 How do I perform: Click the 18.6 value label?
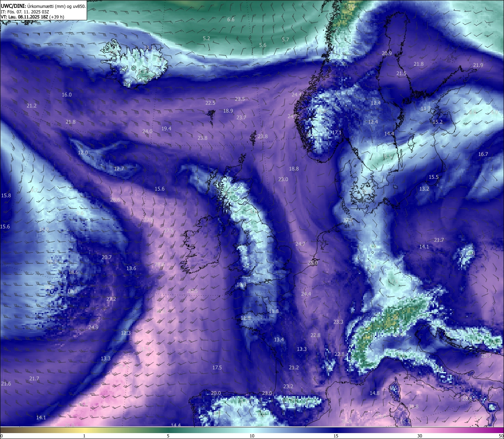pyautogui.click(x=73, y=272)
